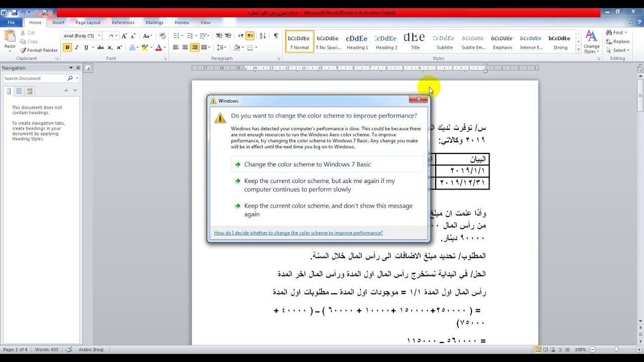Choose Keep current scheme but ask me again

[x=327, y=185]
